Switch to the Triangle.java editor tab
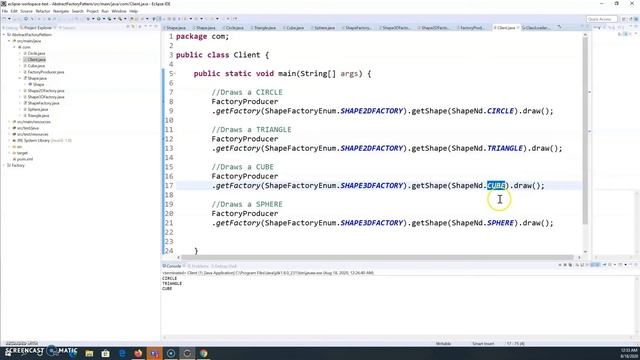The width and height of the screenshot is (640, 360). tap(264, 28)
